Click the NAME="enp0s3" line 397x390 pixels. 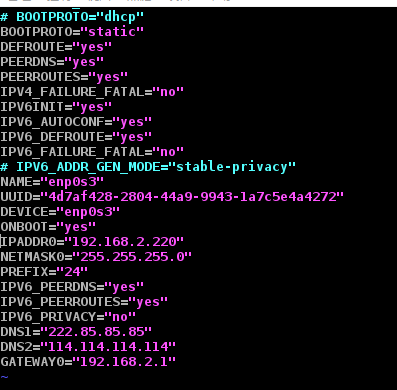[52, 182]
